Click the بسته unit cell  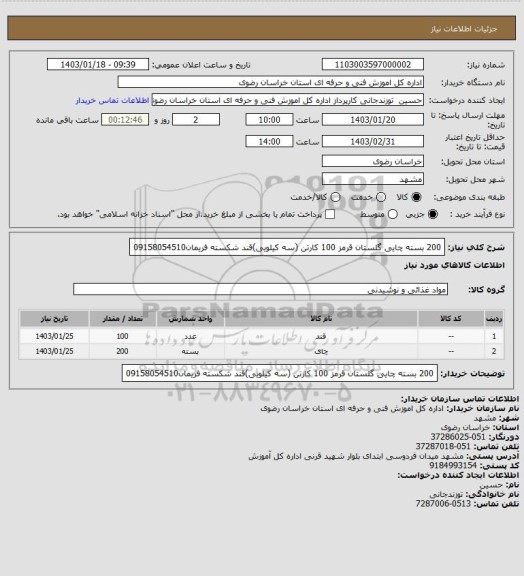coord(190,351)
